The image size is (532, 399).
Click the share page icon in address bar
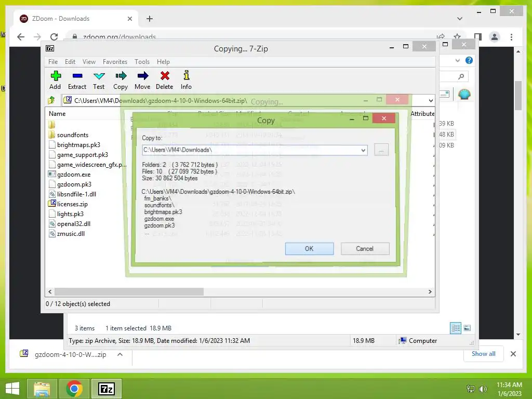click(441, 37)
